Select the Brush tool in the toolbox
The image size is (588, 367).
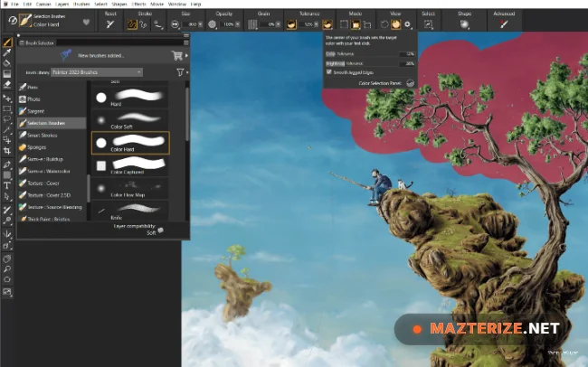(x=7, y=42)
